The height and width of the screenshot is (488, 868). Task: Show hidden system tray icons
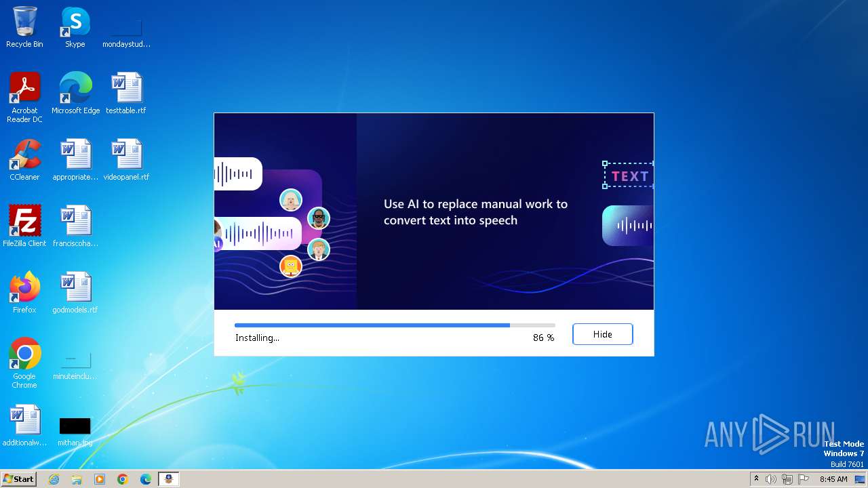[x=756, y=479]
